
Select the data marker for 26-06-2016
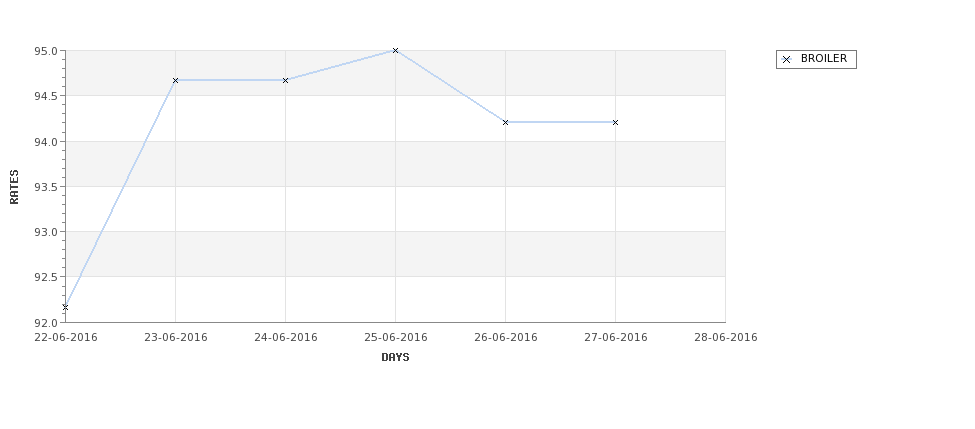coord(506,122)
